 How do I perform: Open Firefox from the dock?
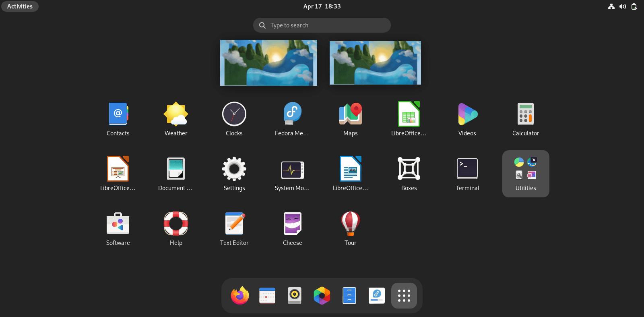coord(240,296)
